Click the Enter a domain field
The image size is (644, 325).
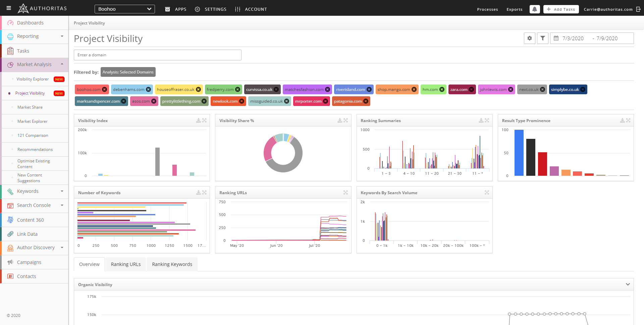[157, 55]
